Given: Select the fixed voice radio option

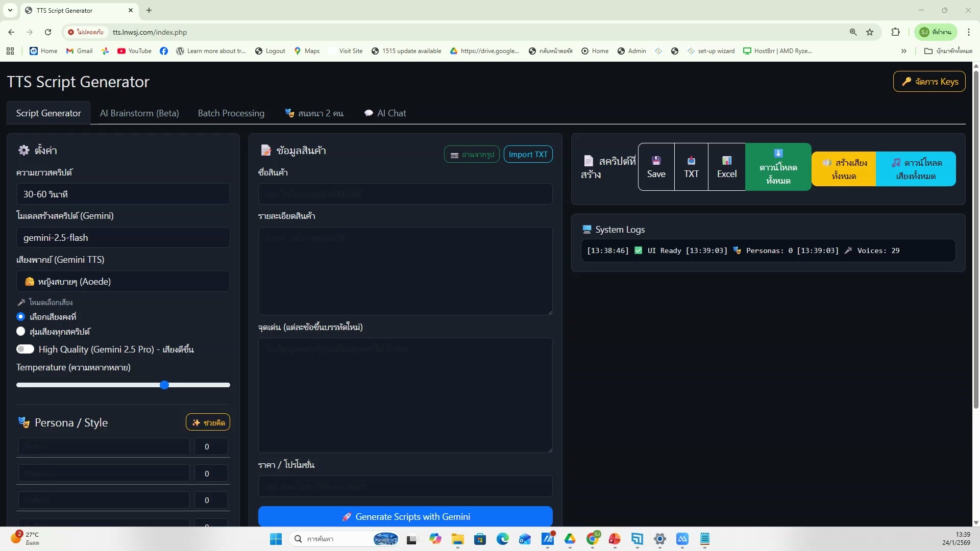Looking at the screenshot, I should (x=21, y=317).
